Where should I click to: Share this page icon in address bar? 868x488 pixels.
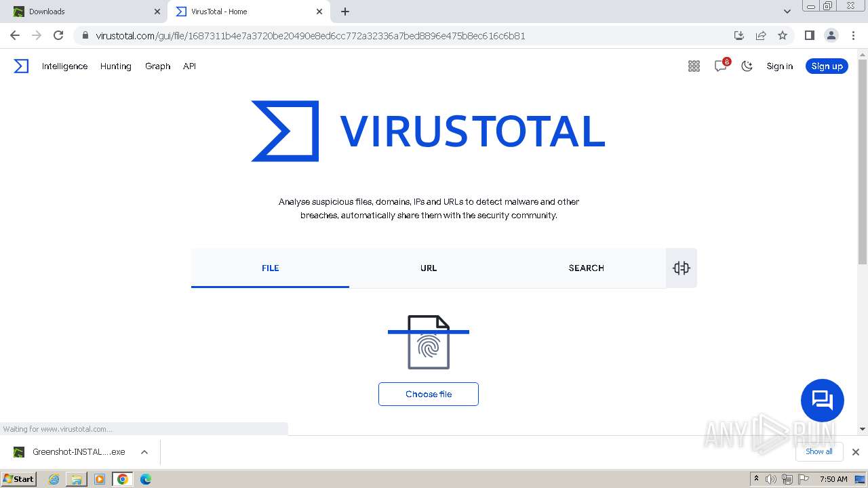[x=761, y=35]
